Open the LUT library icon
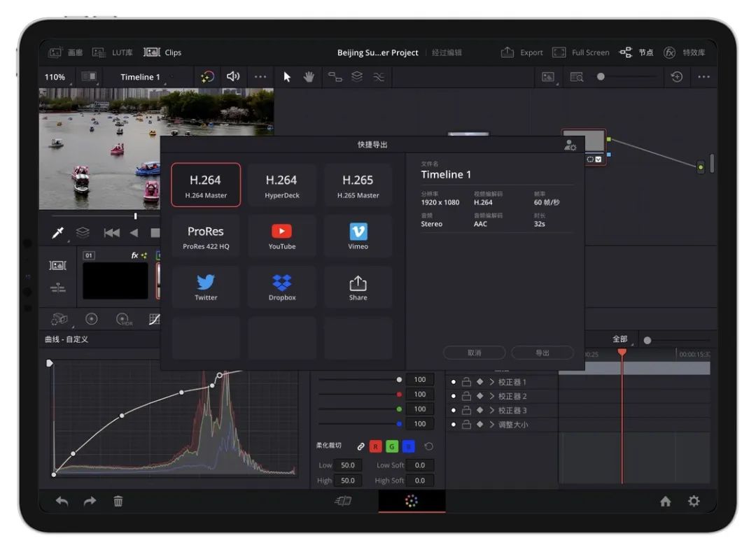This screenshot has height=552, width=756. [x=99, y=52]
